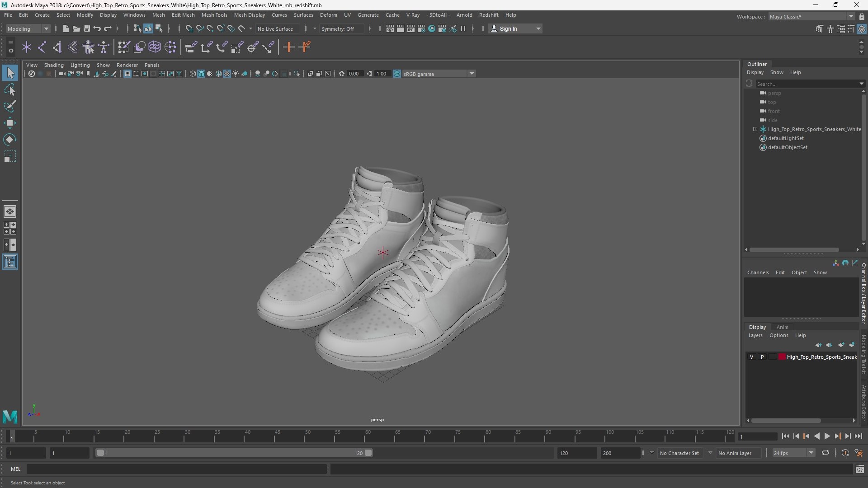The height and width of the screenshot is (488, 868).
Task: Switch to the Anim layer tab
Action: pyautogui.click(x=782, y=327)
